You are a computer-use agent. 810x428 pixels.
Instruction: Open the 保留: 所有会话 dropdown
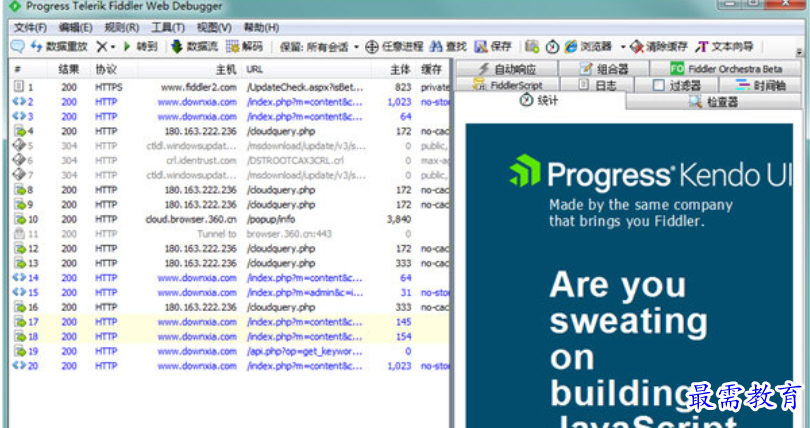[319, 47]
